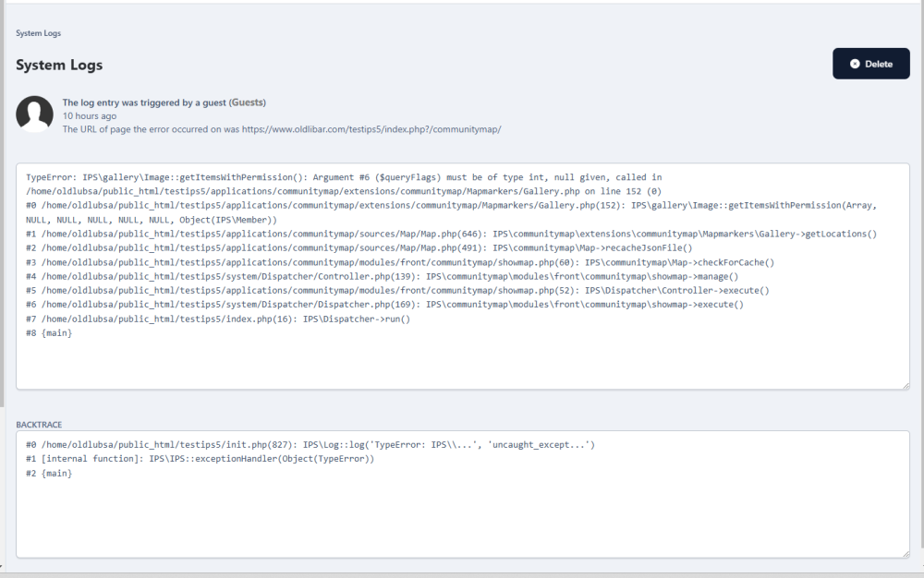Viewport: 924px width, 578px height.
Task: Click the Delete button
Action: (871, 64)
